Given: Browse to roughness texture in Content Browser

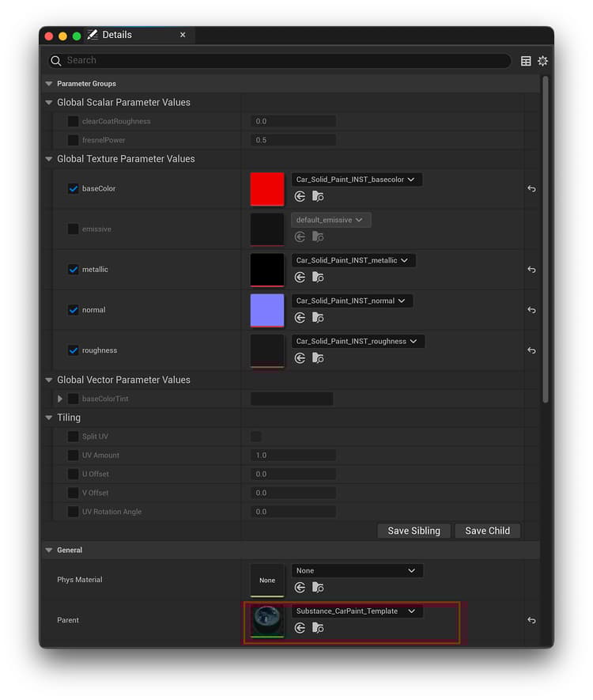Looking at the screenshot, I should pyautogui.click(x=318, y=358).
